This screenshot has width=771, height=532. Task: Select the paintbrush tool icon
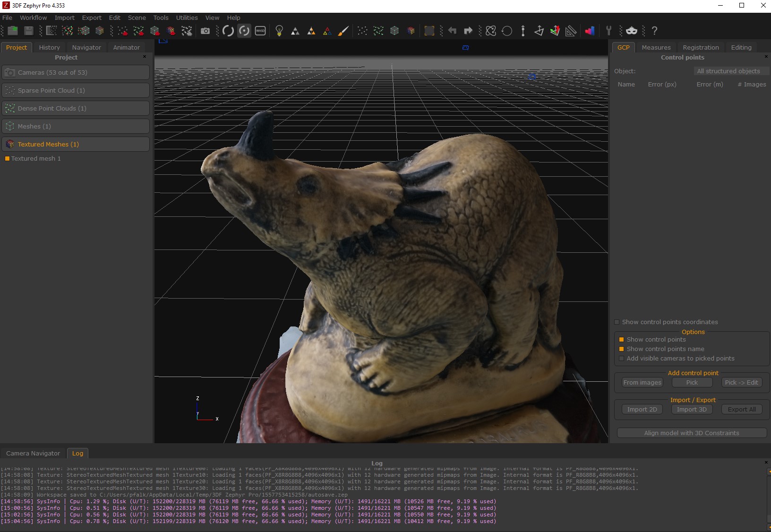tap(343, 31)
